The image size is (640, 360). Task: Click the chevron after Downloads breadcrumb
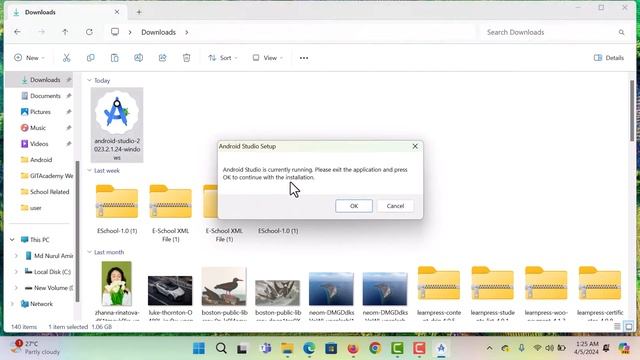pos(187,32)
